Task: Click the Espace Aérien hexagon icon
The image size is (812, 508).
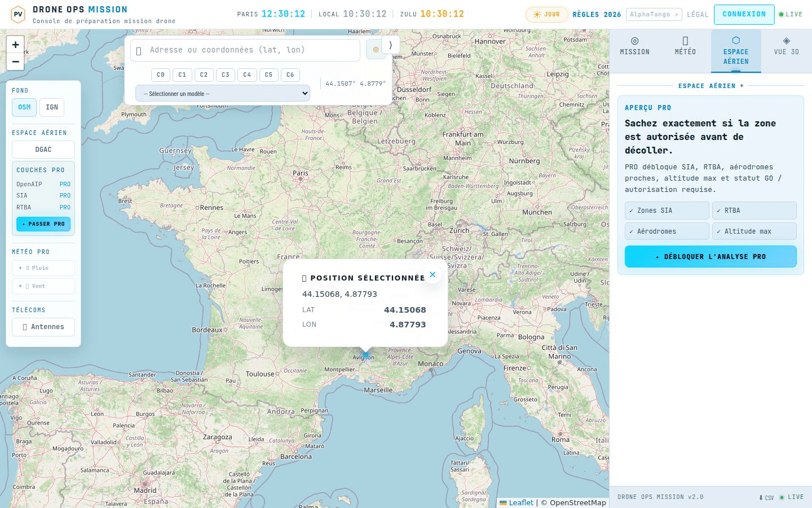Action: [x=736, y=41]
